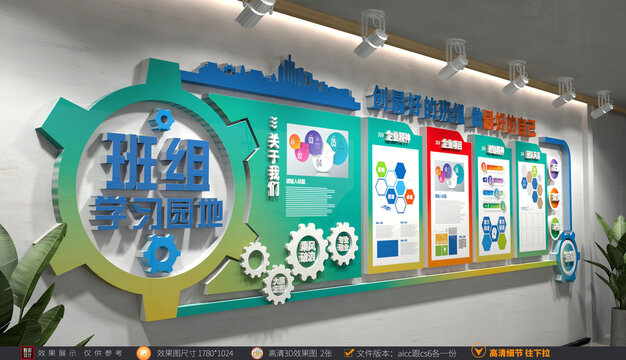Click the round icon beside 高清3D效果图
The height and width of the screenshot is (360, 626).
coord(257,353)
